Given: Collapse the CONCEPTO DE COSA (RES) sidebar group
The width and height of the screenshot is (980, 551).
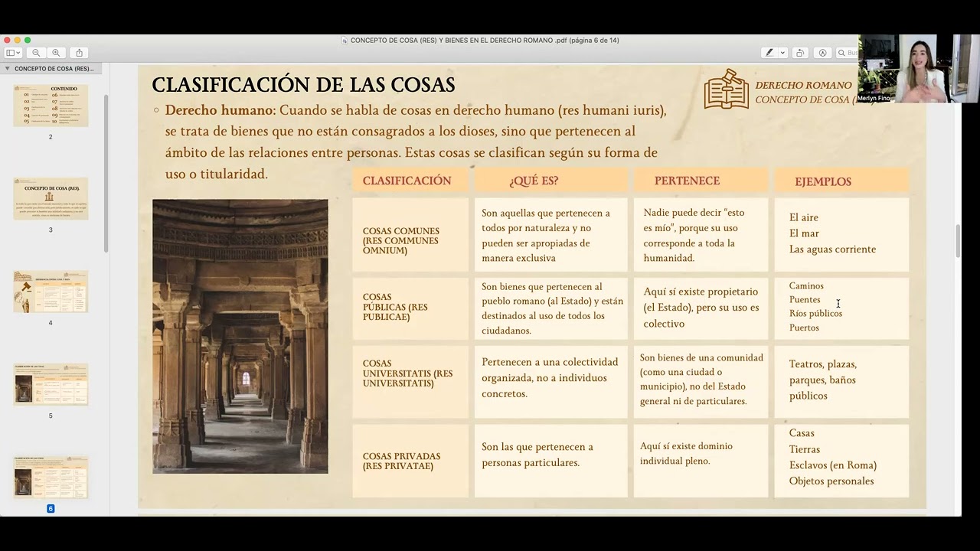Looking at the screenshot, I should tap(8, 69).
